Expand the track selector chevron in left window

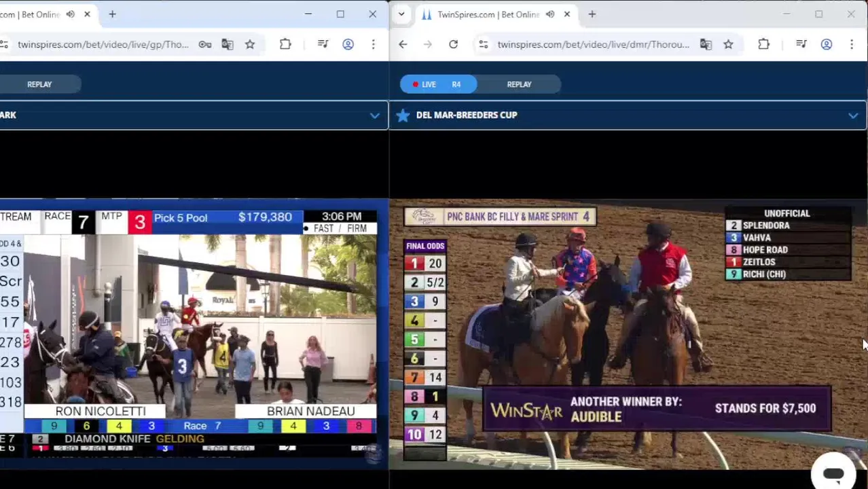coord(375,115)
